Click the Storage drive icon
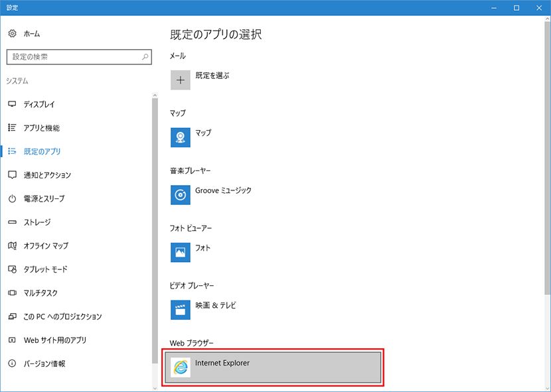Image resolution: width=551 pixels, height=392 pixels. [13, 222]
